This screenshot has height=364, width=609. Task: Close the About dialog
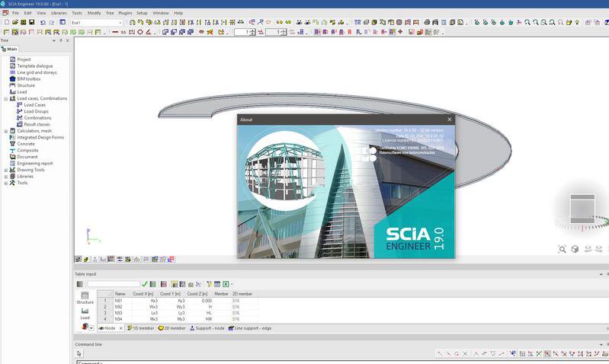(450, 120)
